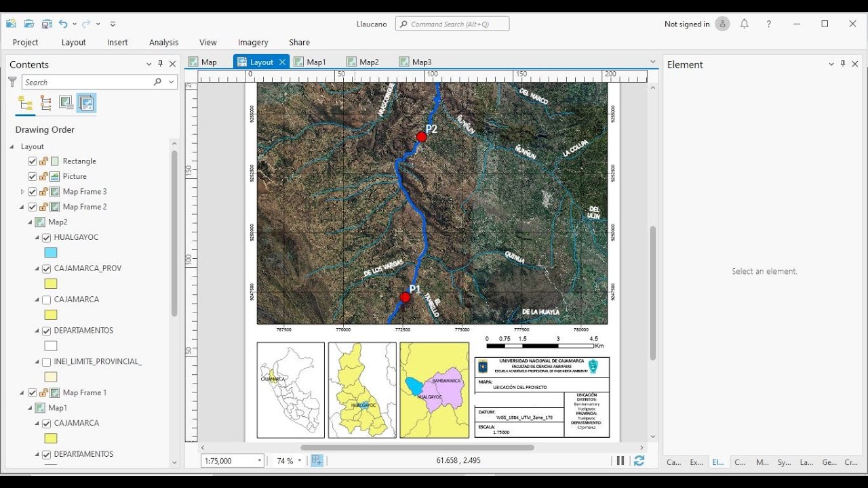Click the Command Search box
This screenshot has width=868, height=488.
pos(452,24)
